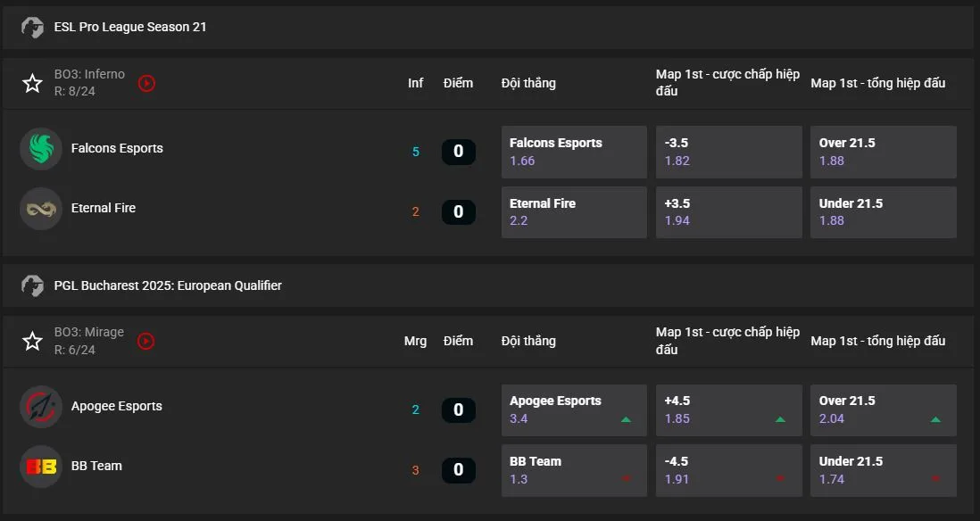Select the Apogee Esports team logo
This screenshot has width=980, height=521.
coord(41,406)
